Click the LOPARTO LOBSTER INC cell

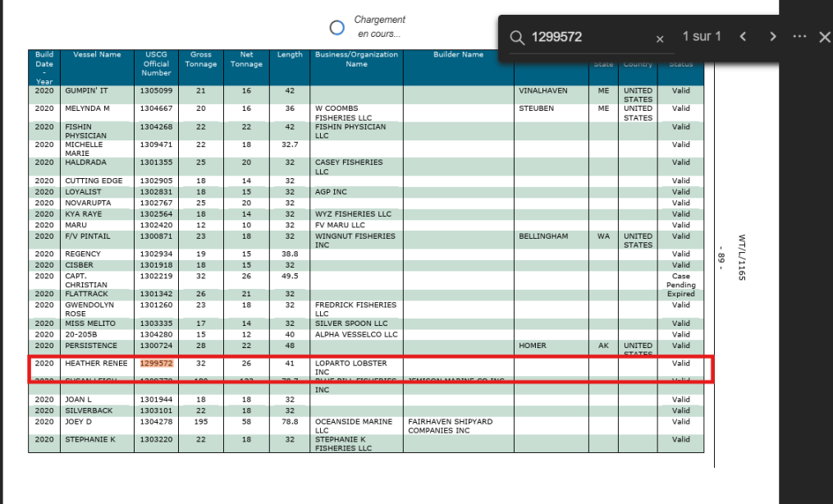[x=350, y=367]
